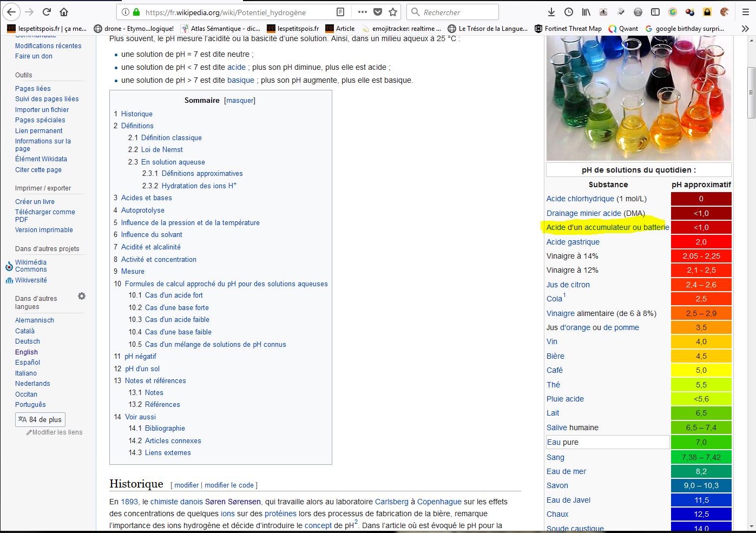Image resolution: width=756 pixels, height=533 pixels.
Task: Open the Firefox hamburger menu
Action: pos(745,12)
